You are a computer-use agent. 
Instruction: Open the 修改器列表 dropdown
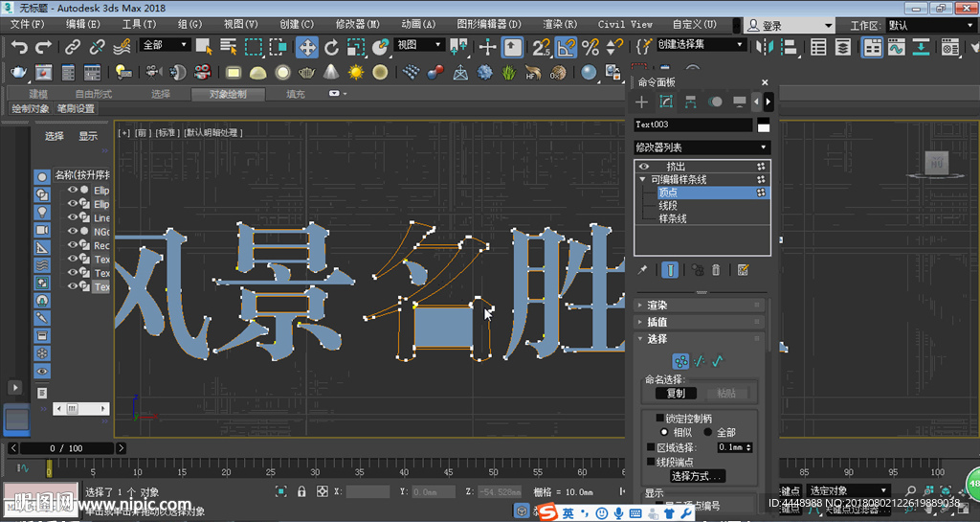(x=702, y=148)
